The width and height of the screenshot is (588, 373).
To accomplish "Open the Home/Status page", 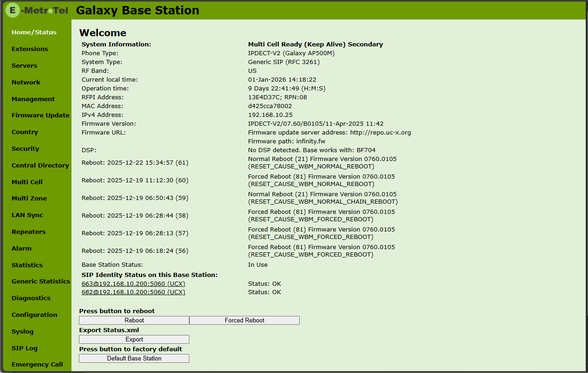I will click(34, 32).
